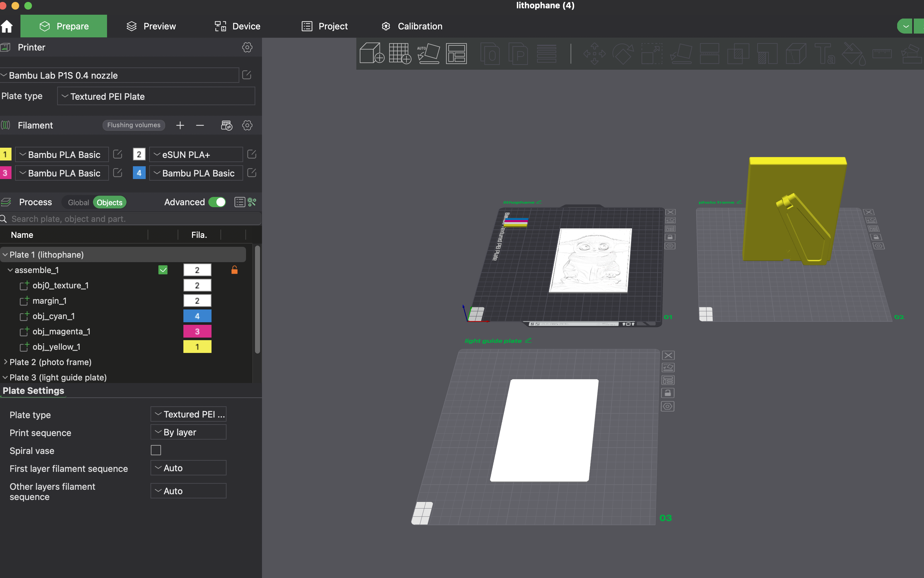The image size is (924, 578).
Task: Click the Add cube/model icon in toolbar
Action: [x=372, y=53]
